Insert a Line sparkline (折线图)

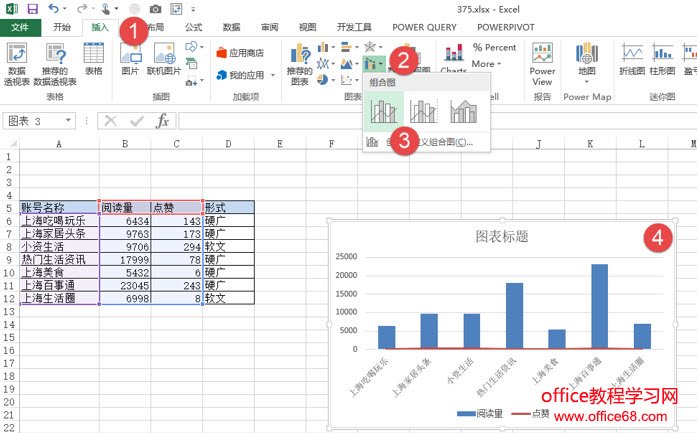coord(632,59)
